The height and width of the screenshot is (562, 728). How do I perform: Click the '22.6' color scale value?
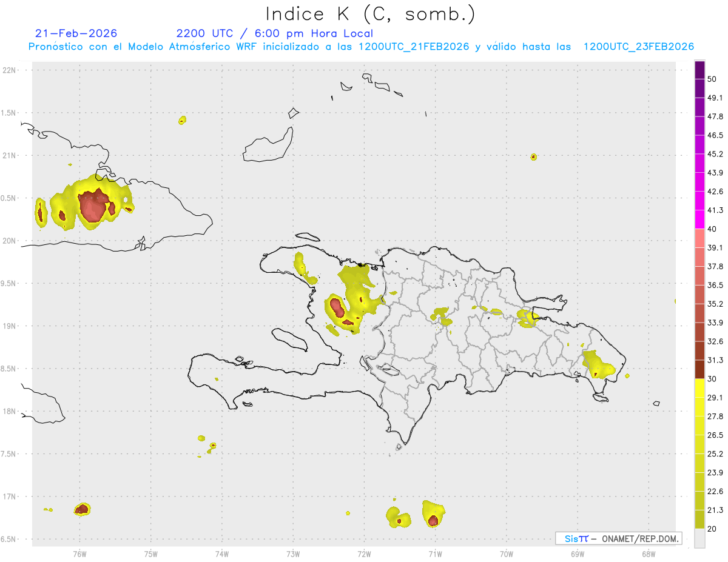click(x=715, y=492)
